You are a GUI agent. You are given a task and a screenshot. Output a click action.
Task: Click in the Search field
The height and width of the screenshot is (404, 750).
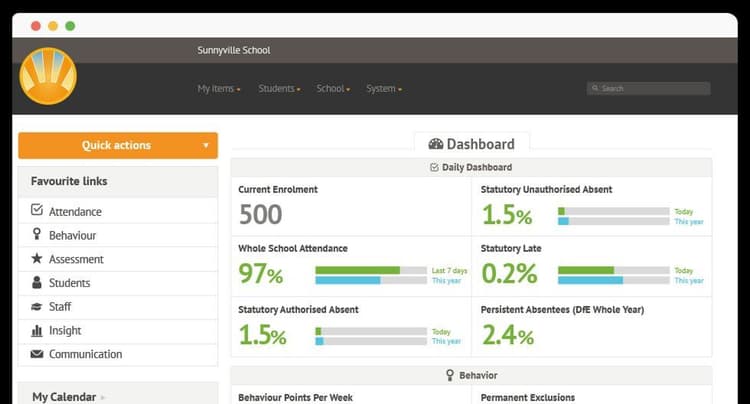pyautogui.click(x=652, y=89)
